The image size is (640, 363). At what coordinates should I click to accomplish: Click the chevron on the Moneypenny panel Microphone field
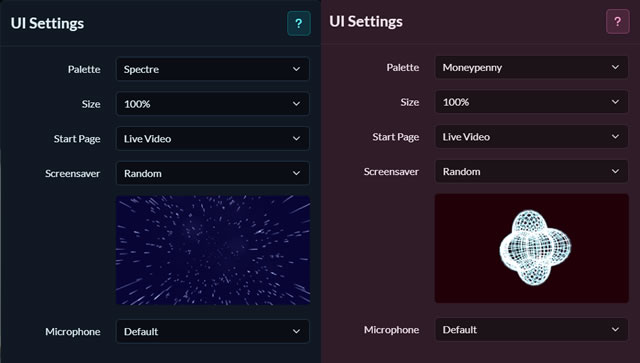tap(615, 330)
